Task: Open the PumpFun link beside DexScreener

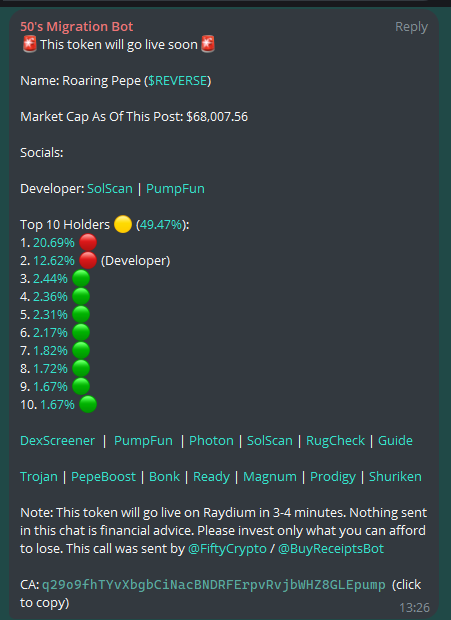Action: (143, 440)
